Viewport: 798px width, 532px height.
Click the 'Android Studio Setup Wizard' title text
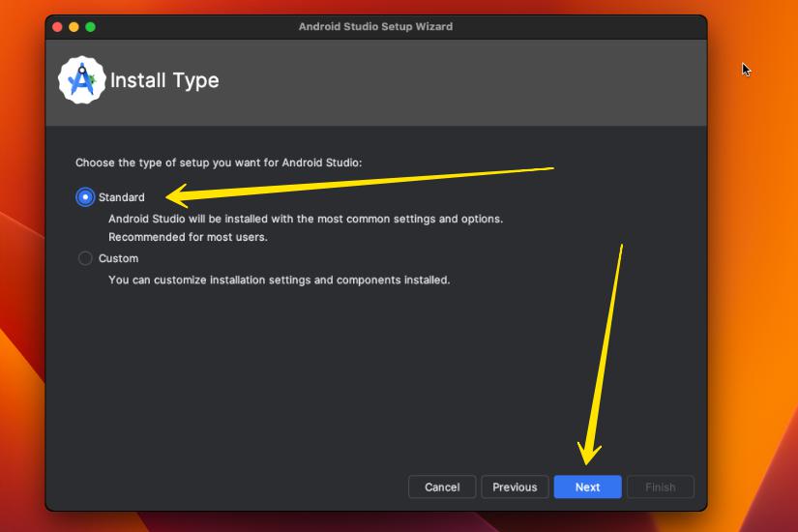click(x=375, y=26)
